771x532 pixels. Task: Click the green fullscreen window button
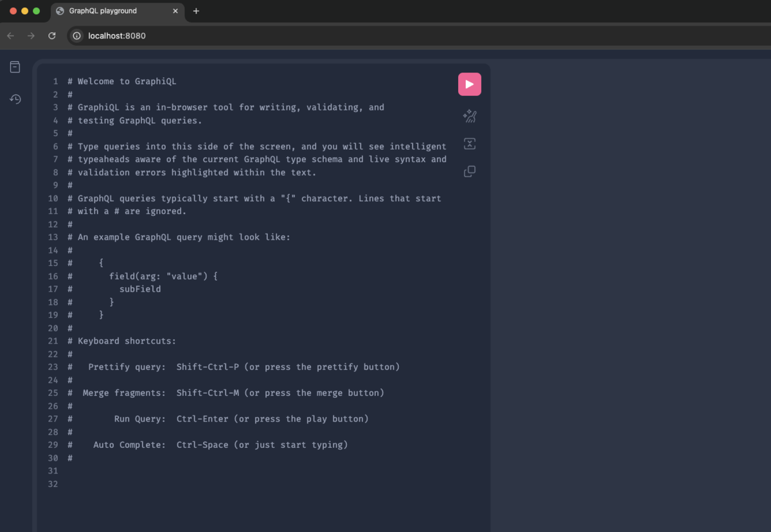point(37,11)
